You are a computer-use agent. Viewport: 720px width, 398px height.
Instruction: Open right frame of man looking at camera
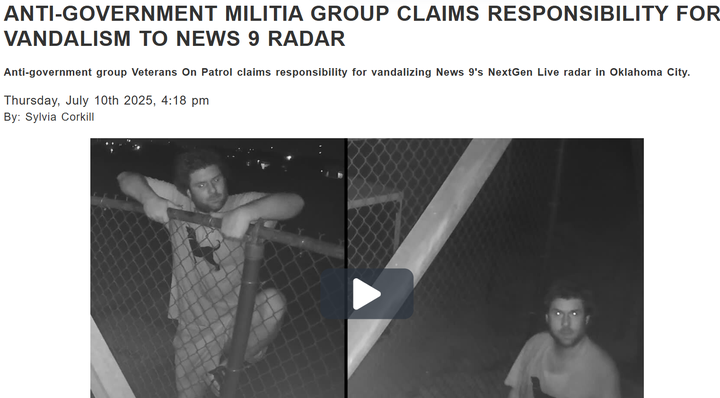[496, 268]
